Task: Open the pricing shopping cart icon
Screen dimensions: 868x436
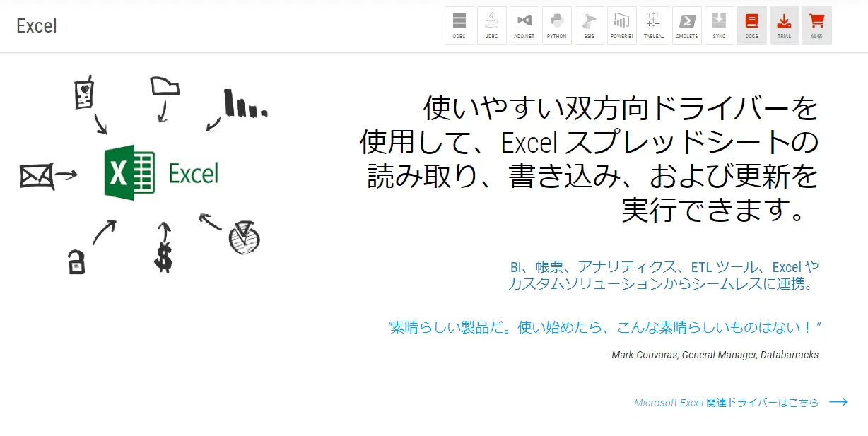Action: click(817, 25)
